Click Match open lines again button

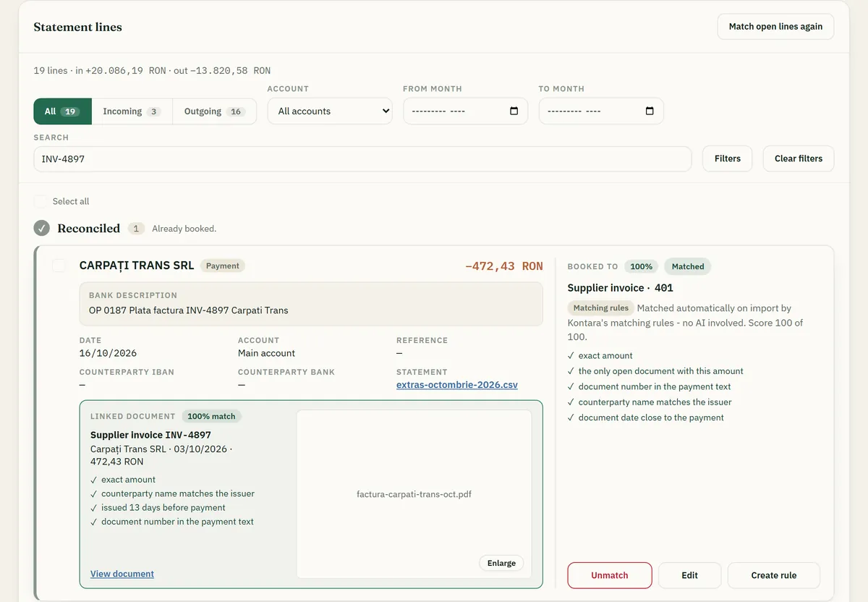pos(775,26)
